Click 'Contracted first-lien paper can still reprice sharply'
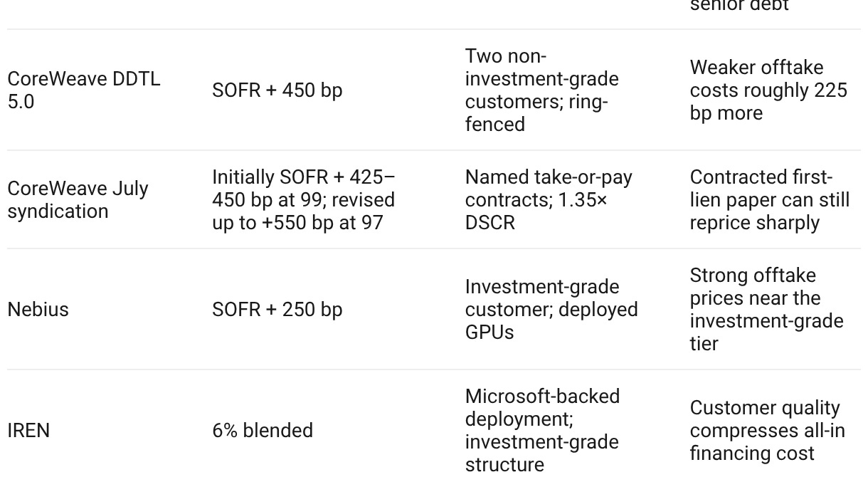The height and width of the screenshot is (477, 868). point(770,199)
